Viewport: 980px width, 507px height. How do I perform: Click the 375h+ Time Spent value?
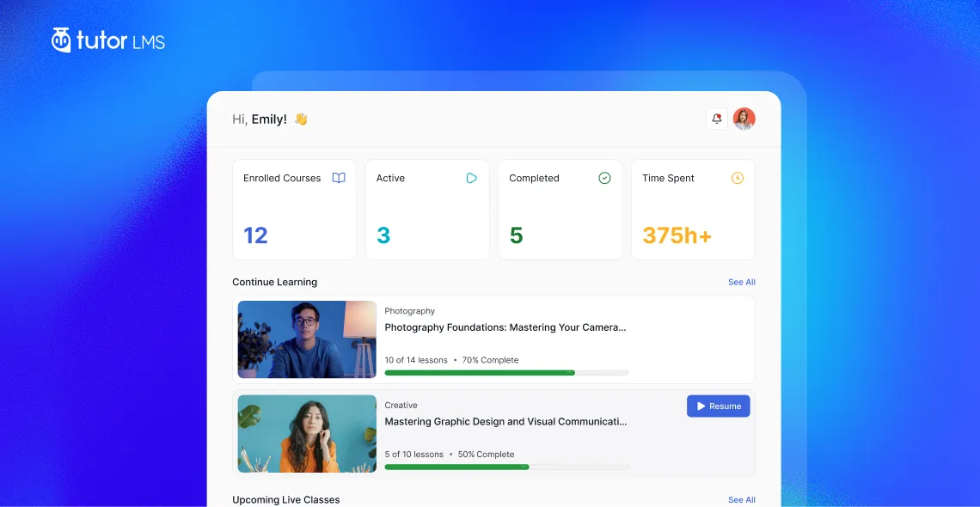677,235
